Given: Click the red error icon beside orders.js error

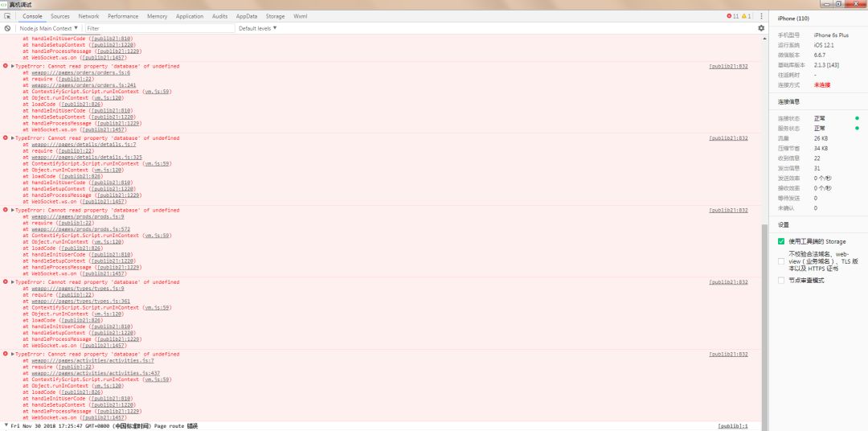Looking at the screenshot, I should pyautogui.click(x=6, y=66).
